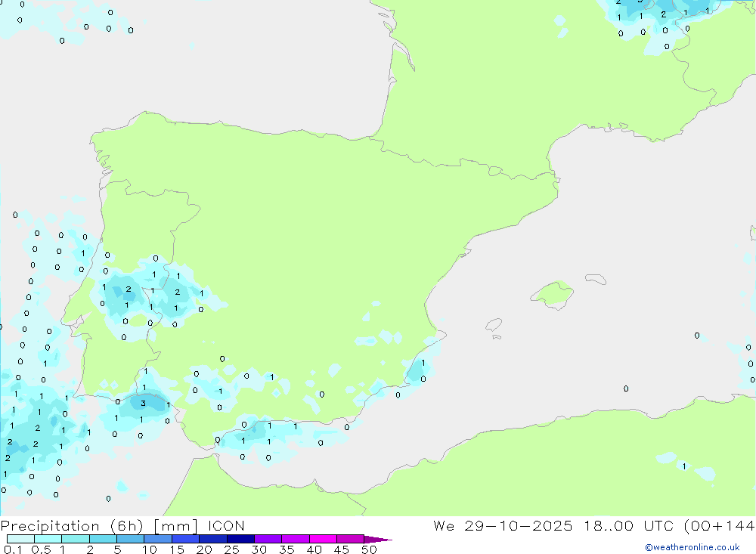Click the above-50 arrow tip of legend
The height and width of the screenshot is (554, 756).
(x=379, y=540)
